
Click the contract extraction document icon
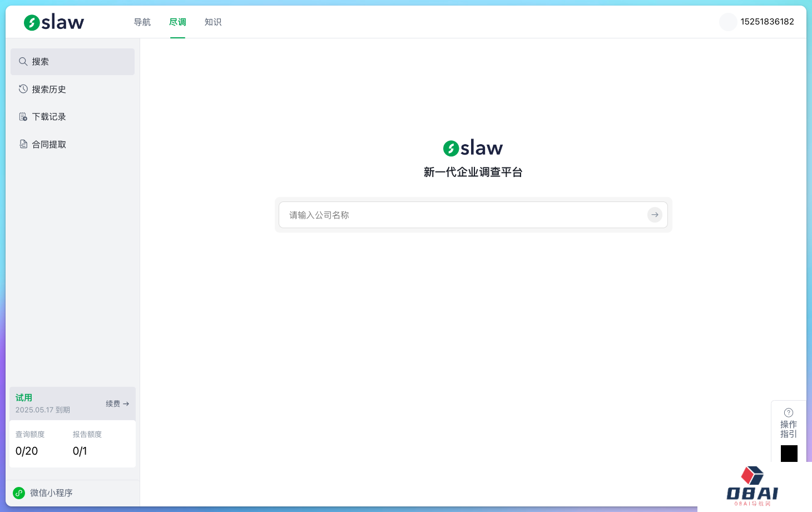coord(23,144)
